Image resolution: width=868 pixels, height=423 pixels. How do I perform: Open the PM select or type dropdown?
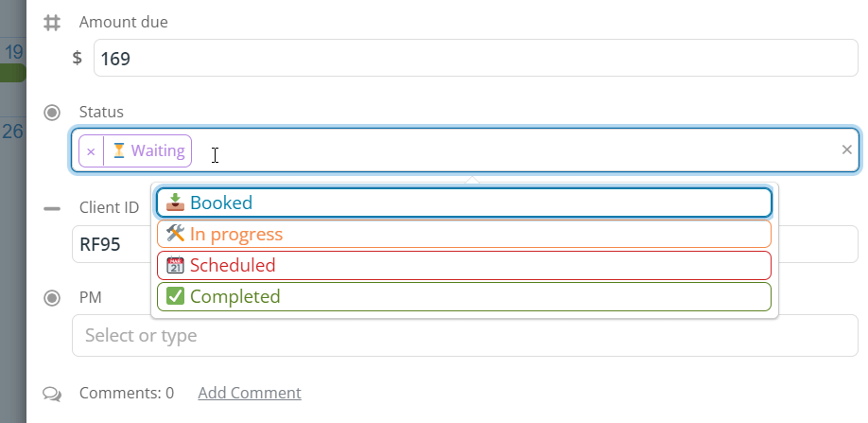(x=463, y=336)
